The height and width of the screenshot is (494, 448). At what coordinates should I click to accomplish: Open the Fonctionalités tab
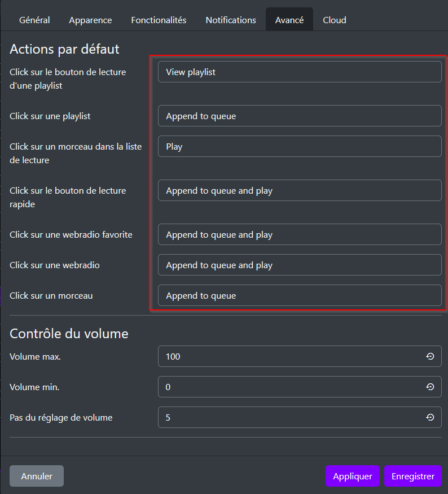(159, 20)
